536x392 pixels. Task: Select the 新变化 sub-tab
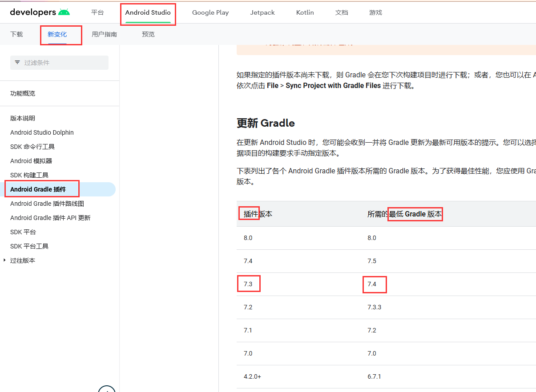click(x=57, y=34)
